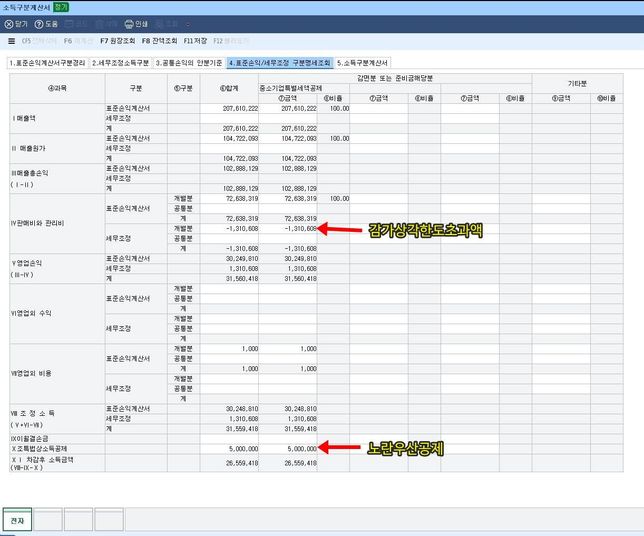Screen dimensions: 644x536
Task: Click the green 정기 badge in title
Action: coord(61,6)
